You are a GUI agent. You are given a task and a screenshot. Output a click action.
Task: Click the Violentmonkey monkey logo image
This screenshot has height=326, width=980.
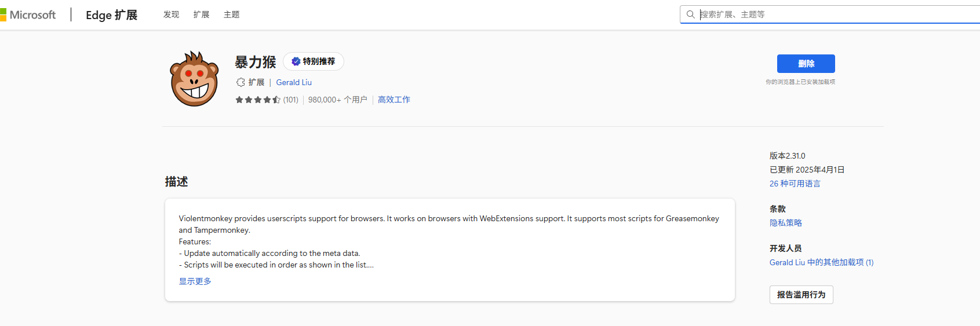click(194, 79)
